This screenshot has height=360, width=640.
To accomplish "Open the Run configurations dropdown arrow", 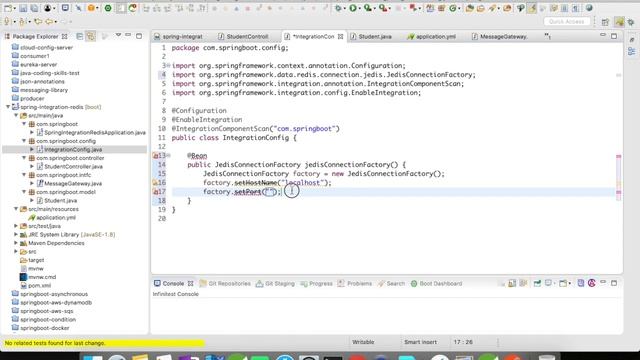I will (359, 9).
